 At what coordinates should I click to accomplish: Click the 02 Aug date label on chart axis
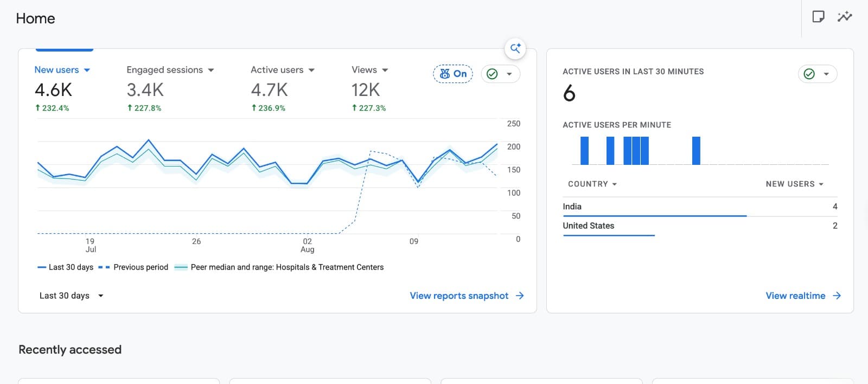pyautogui.click(x=307, y=245)
